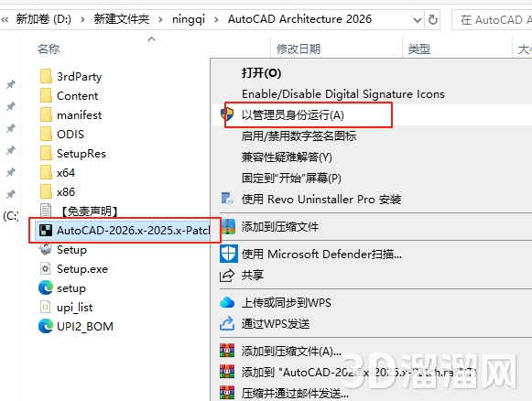Screen dimensions: 532x401
Task: Click the x64 folder icon
Action: pos(46,172)
